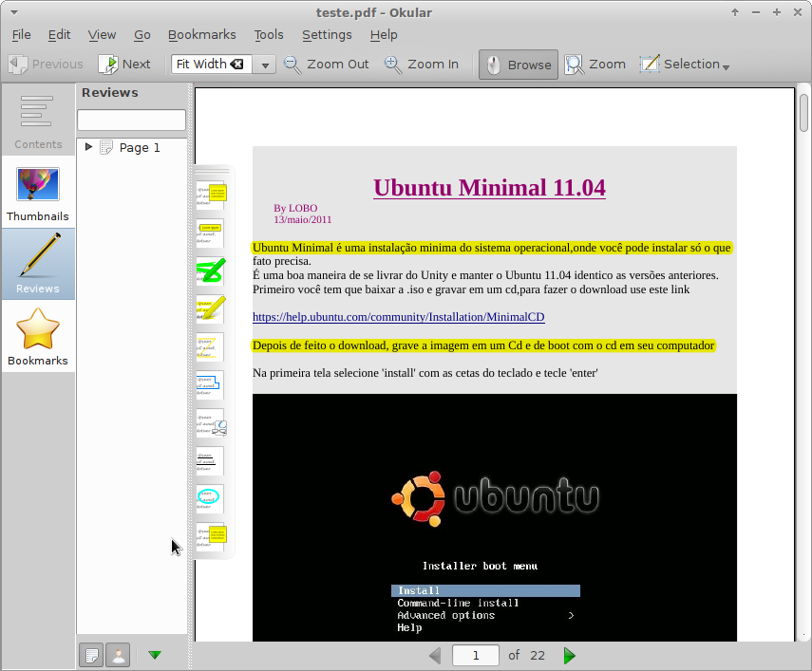The image size is (812, 671).
Task: Click the current page number box
Action: [x=476, y=656]
